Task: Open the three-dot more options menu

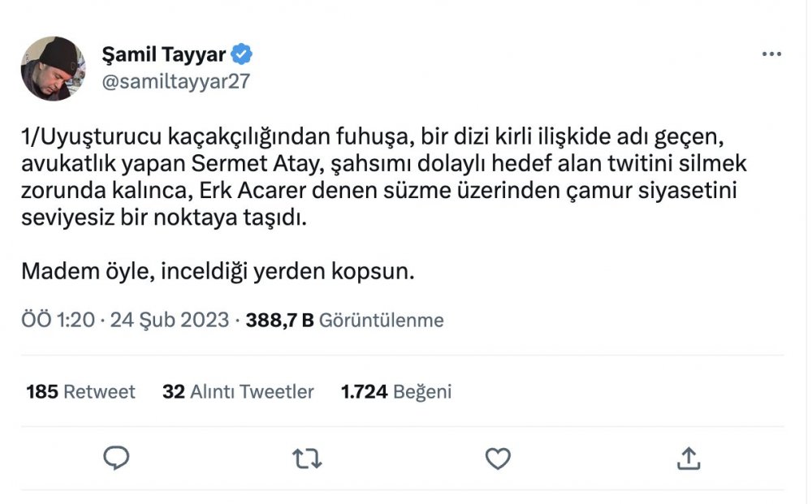Action: point(771,54)
